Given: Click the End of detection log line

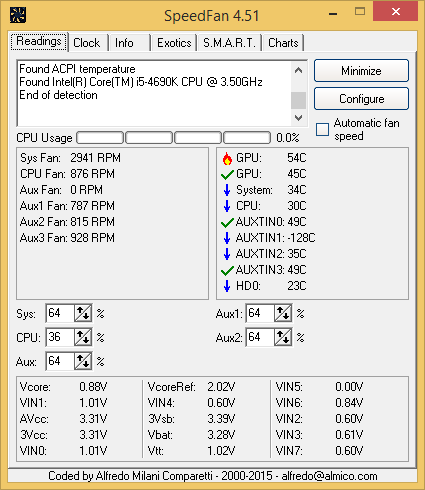Looking at the screenshot, I should [58, 95].
